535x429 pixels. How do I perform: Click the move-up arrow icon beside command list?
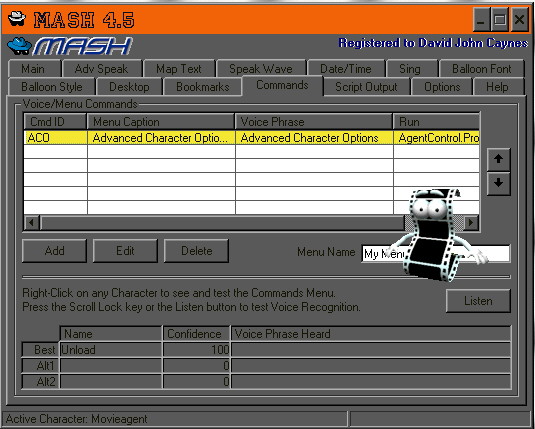[x=498, y=159]
